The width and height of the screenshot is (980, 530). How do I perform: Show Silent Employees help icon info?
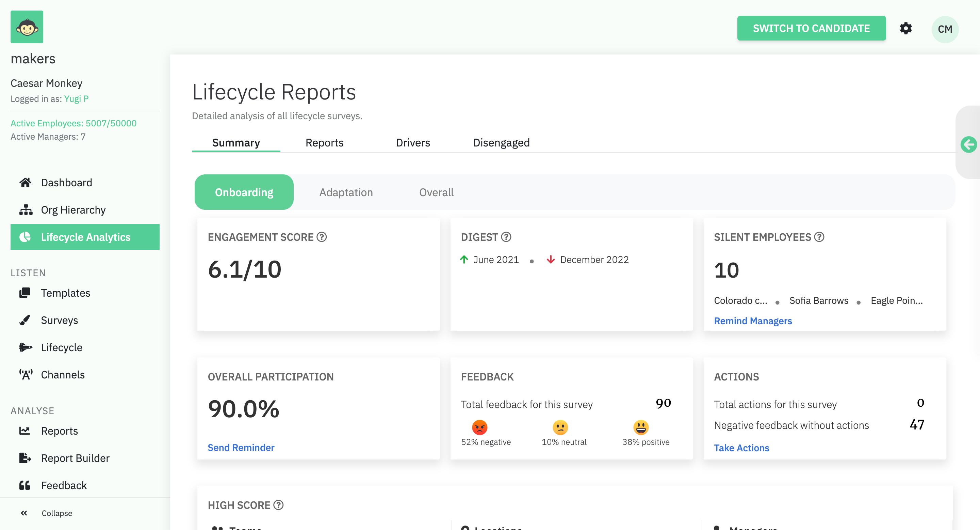pos(819,237)
